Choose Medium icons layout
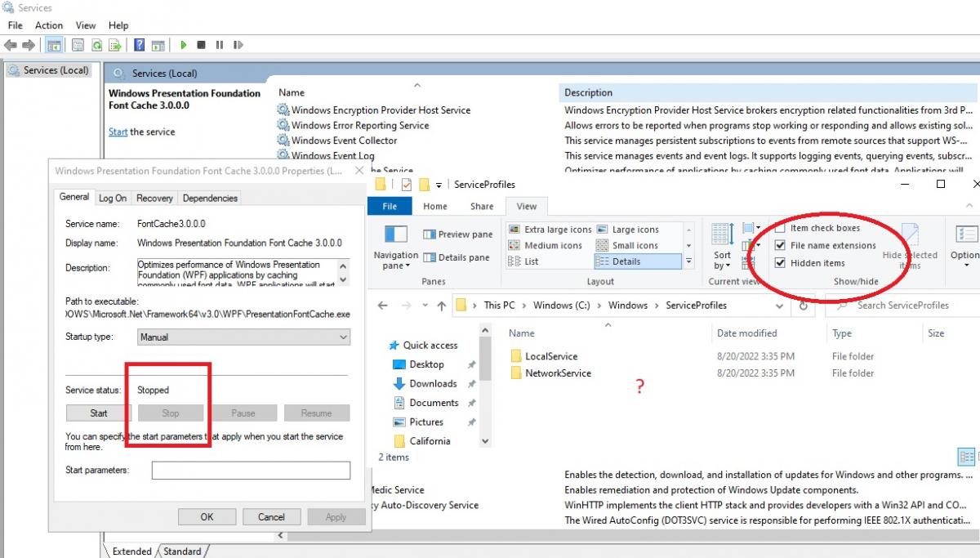The width and height of the screenshot is (980, 558). pos(546,245)
